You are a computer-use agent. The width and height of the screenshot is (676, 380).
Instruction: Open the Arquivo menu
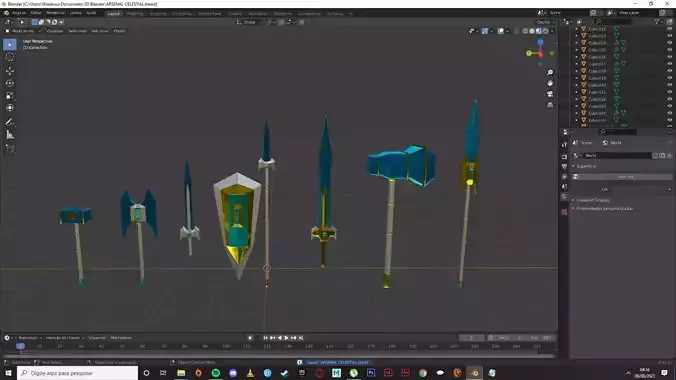tap(19, 13)
